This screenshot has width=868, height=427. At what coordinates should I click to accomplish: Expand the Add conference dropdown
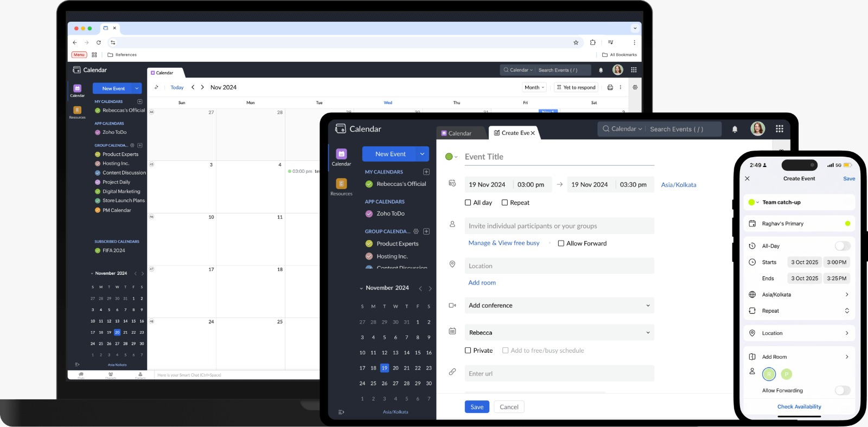point(559,306)
